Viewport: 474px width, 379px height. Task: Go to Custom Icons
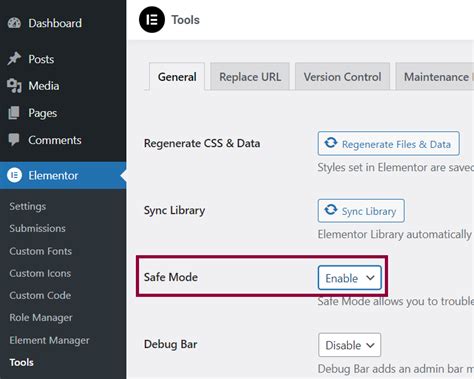(40, 273)
